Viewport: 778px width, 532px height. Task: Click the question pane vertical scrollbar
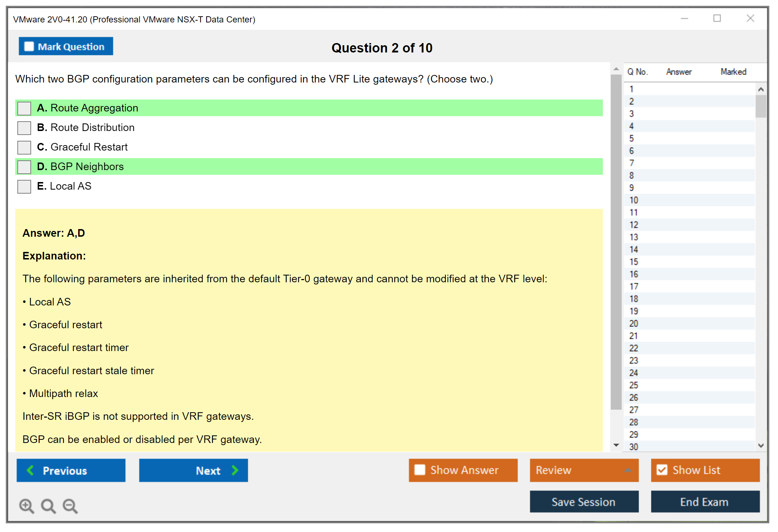[616, 242]
